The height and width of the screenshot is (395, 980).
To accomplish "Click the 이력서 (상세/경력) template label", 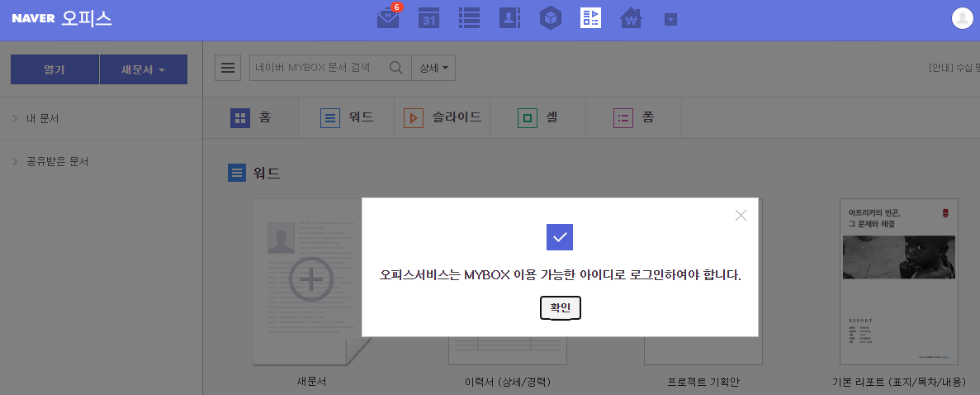I will click(508, 382).
